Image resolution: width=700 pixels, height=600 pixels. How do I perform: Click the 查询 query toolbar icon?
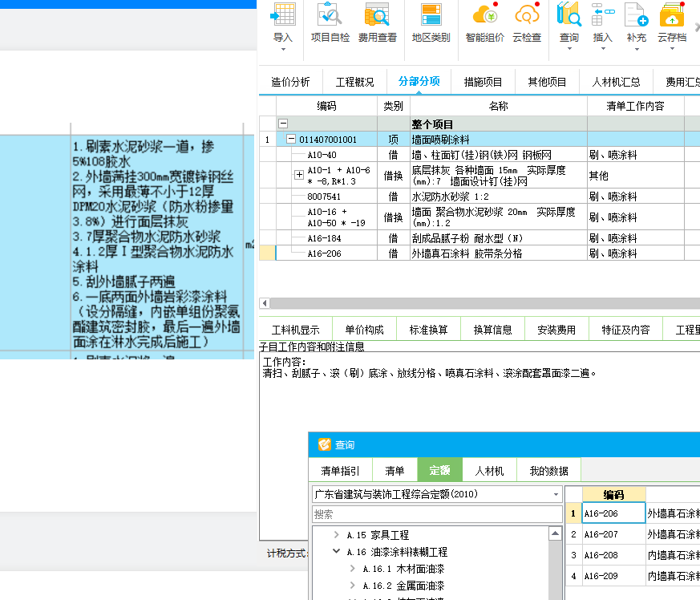point(569,14)
